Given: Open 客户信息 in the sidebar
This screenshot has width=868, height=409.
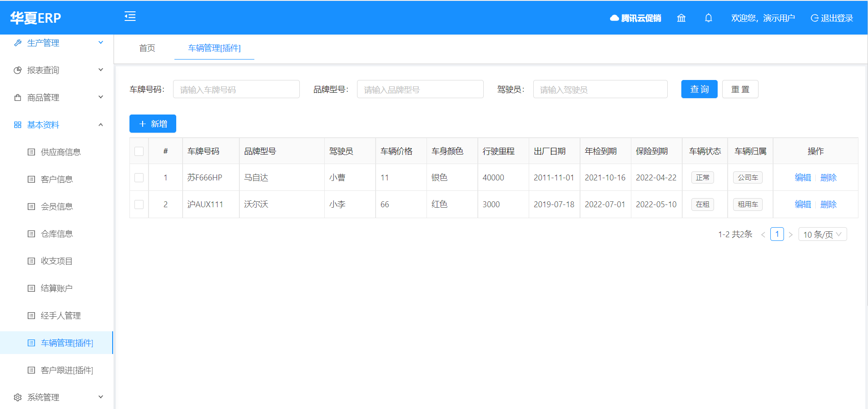Looking at the screenshot, I should tap(57, 179).
